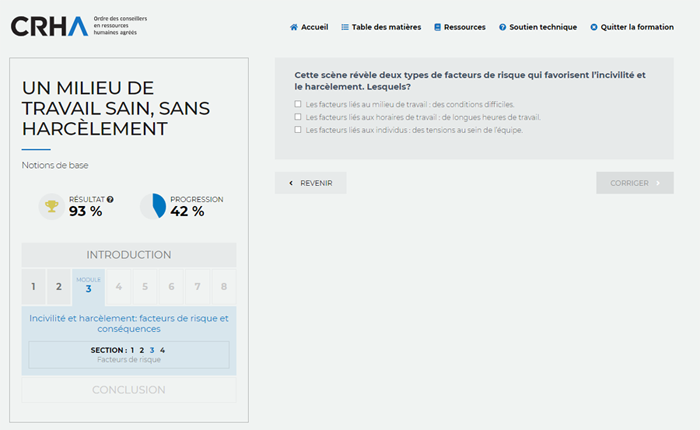Click the Accueil home icon
The width and height of the screenshot is (700, 430).
coord(294,27)
